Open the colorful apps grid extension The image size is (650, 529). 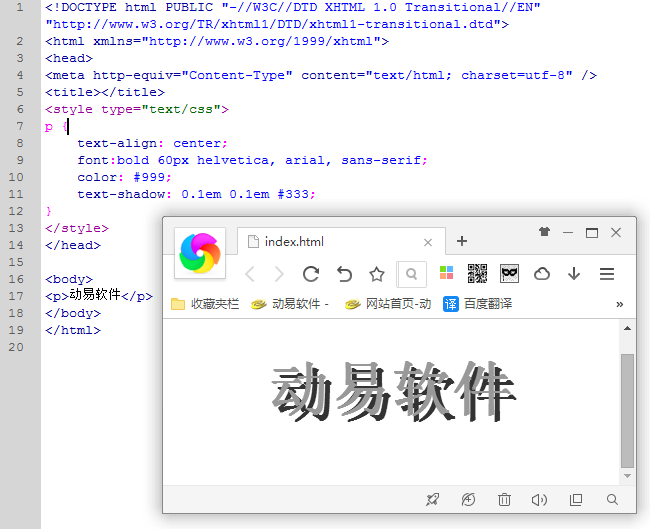[447, 273]
